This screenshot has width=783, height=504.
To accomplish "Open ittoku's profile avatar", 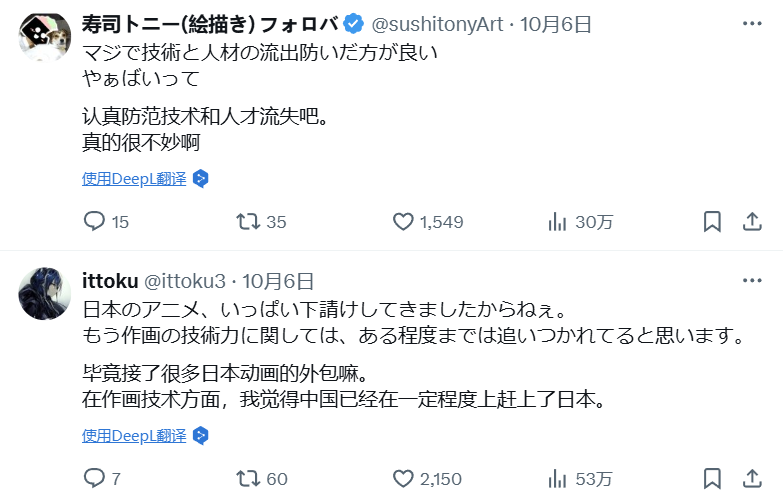I will (45, 295).
